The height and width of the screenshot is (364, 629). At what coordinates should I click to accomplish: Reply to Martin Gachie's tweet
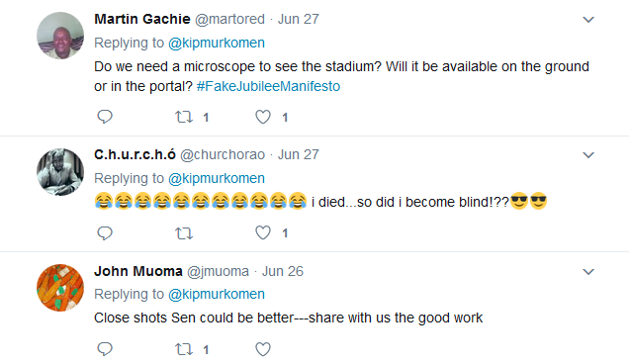(105, 117)
